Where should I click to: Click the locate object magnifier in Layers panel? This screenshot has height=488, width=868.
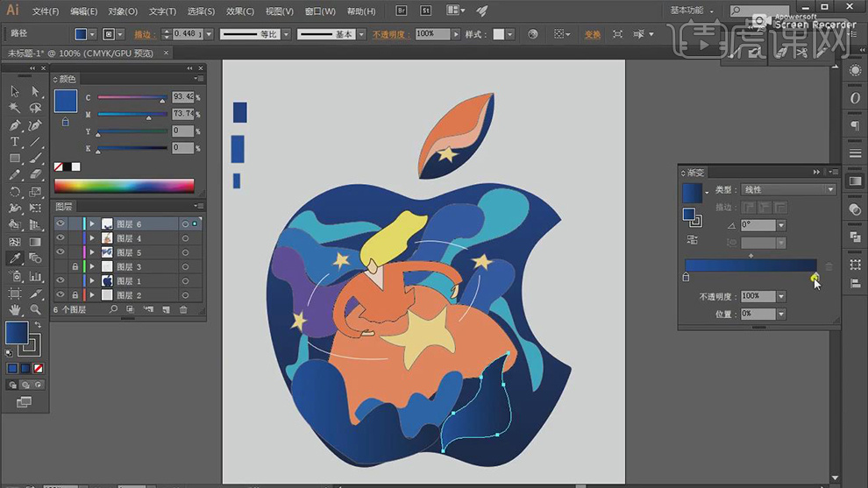(x=113, y=310)
